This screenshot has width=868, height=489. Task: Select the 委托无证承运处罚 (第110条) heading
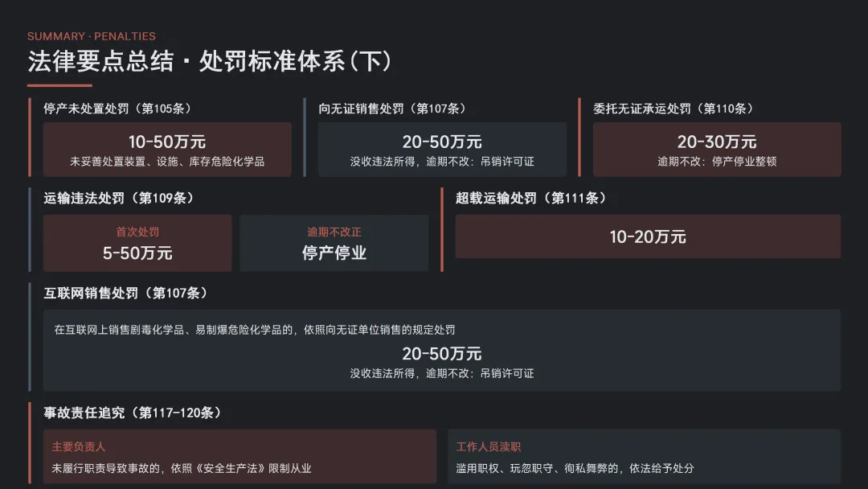(x=674, y=109)
